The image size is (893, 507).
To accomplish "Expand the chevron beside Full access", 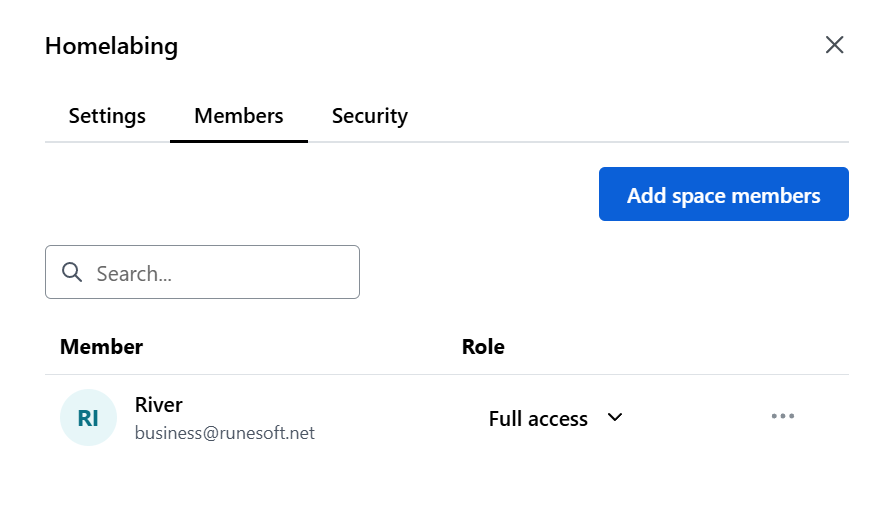I will pos(615,418).
